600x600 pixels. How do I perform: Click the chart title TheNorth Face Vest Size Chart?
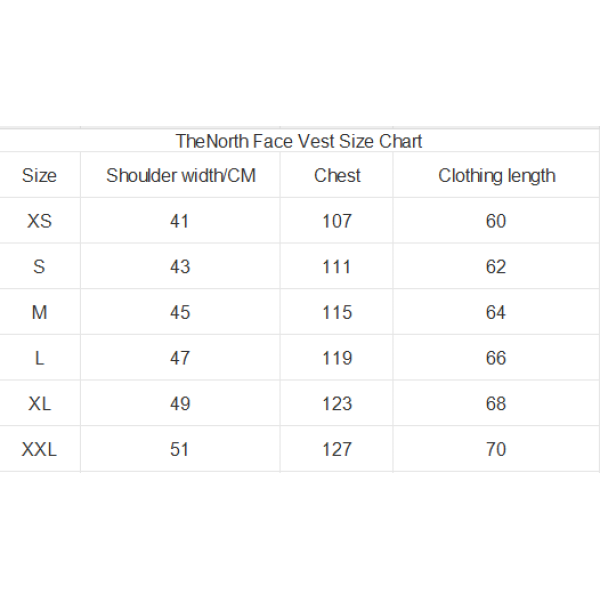tap(299, 141)
